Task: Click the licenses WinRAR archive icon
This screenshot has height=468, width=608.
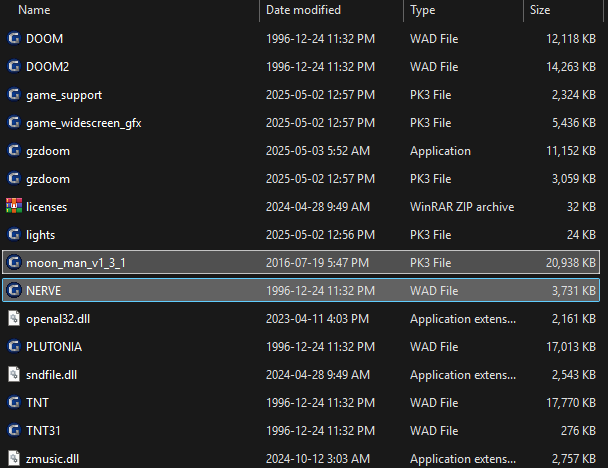Action: pyautogui.click(x=14, y=206)
